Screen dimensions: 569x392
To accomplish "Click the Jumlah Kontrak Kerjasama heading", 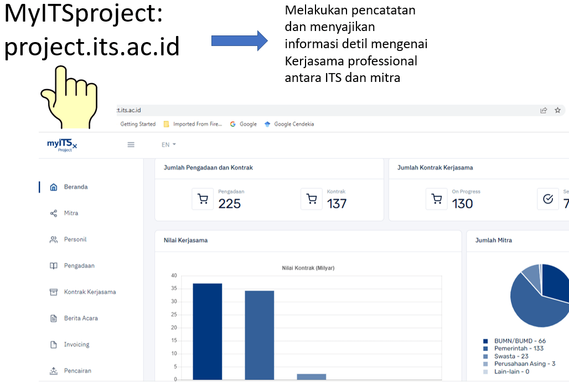I will pyautogui.click(x=435, y=168).
